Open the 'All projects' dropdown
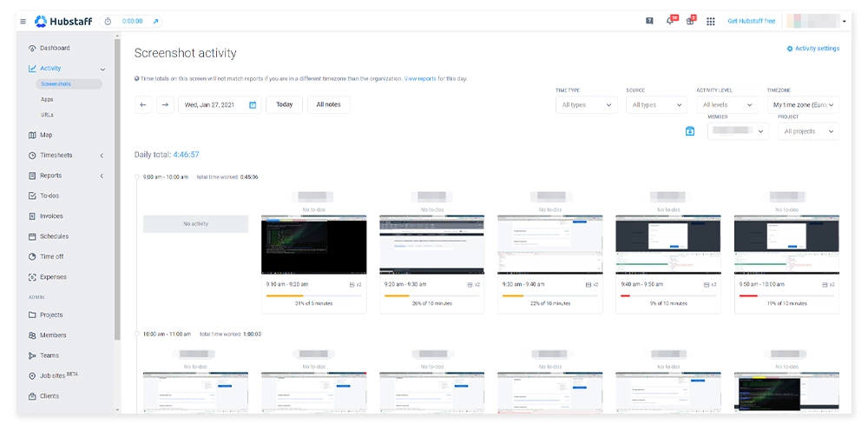 [808, 131]
